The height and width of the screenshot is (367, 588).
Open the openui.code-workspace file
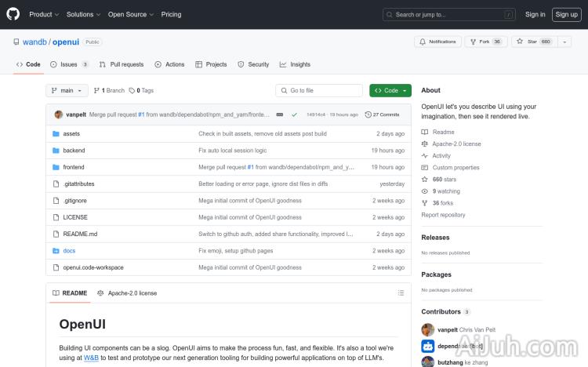(93, 267)
